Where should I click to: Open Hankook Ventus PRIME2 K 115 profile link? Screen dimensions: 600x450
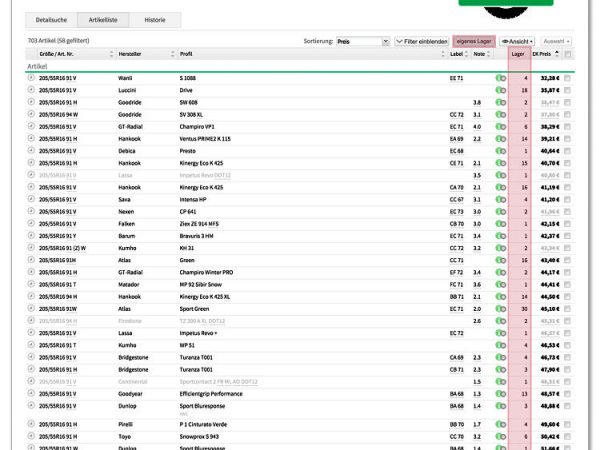(205, 139)
